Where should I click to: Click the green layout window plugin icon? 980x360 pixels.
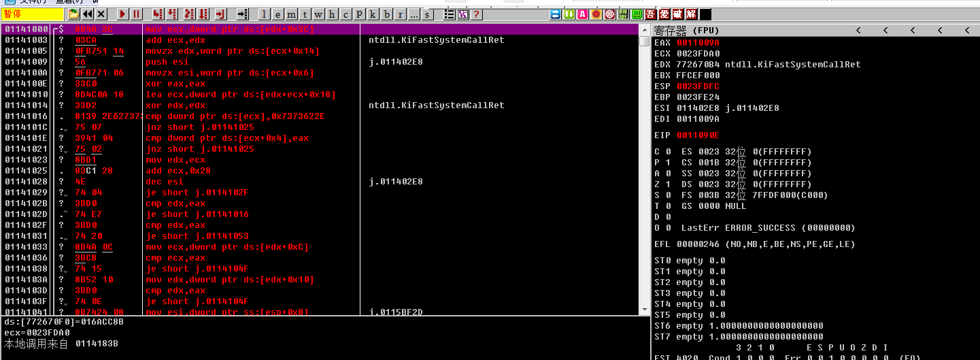click(x=637, y=14)
